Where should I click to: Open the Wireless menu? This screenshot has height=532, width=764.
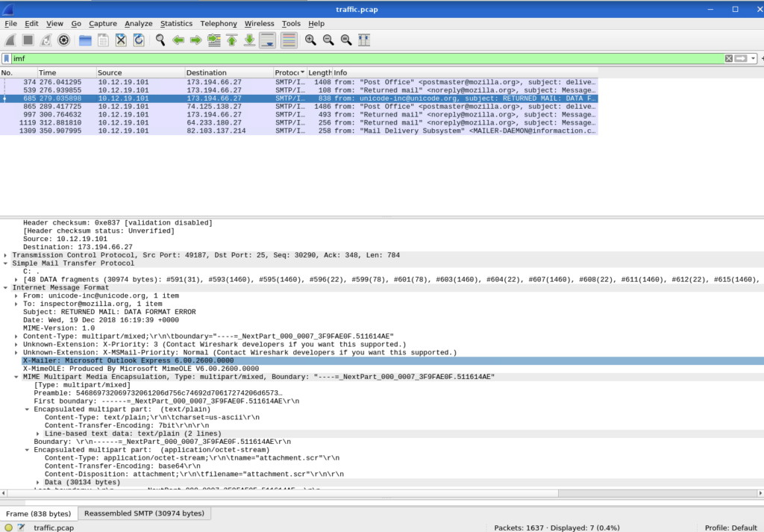click(x=259, y=23)
